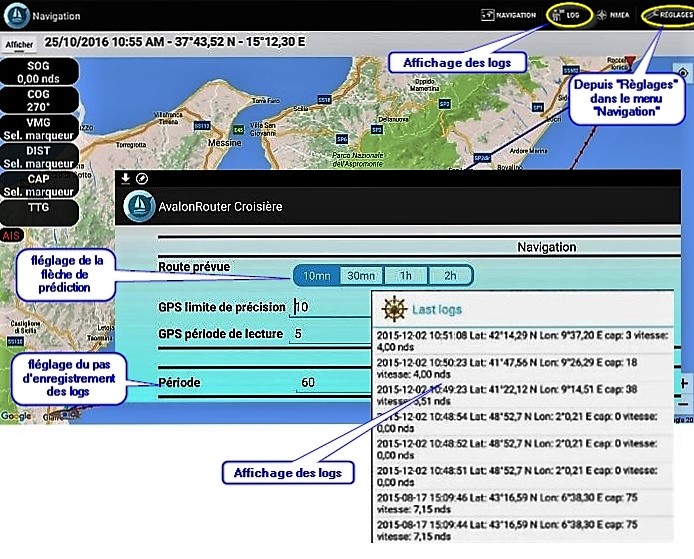
Task: Select the 10mn route prediction option
Action: tap(316, 276)
